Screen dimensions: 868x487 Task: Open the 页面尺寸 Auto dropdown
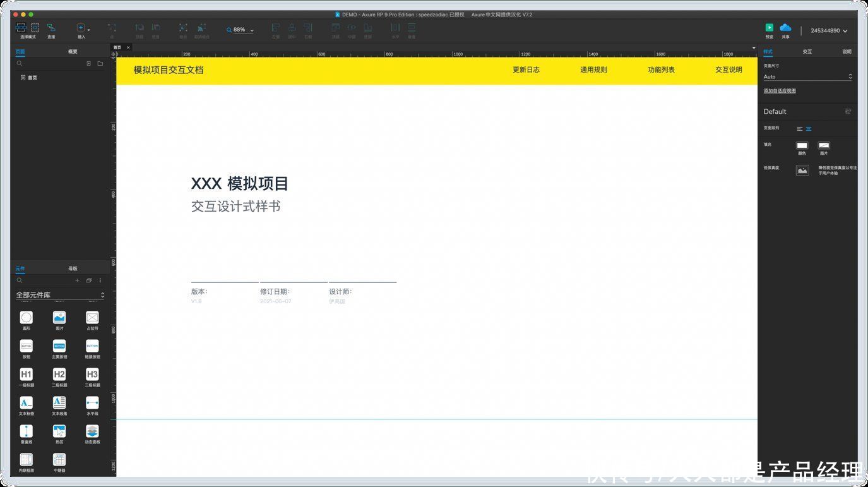pos(808,76)
